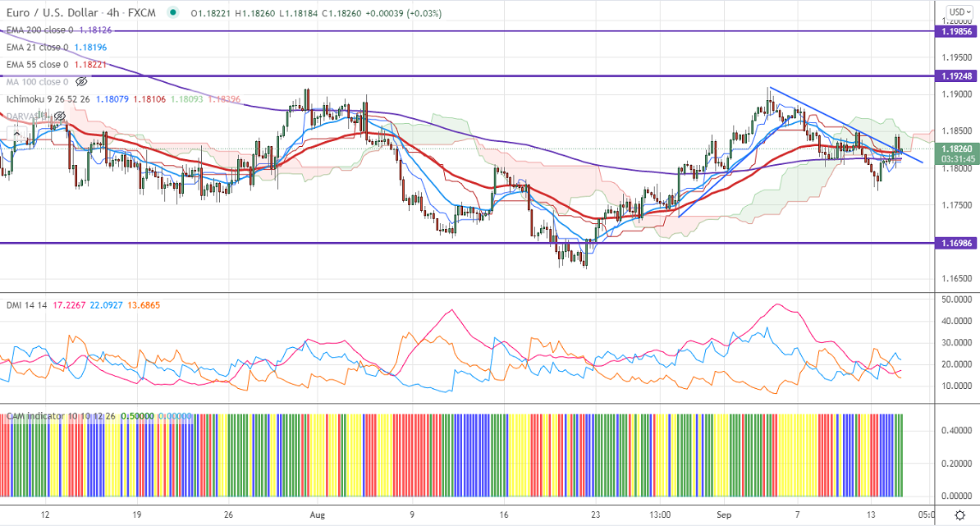Click the 50.0000 DMI scale label
The height and width of the screenshot is (526, 980).
pos(957,300)
